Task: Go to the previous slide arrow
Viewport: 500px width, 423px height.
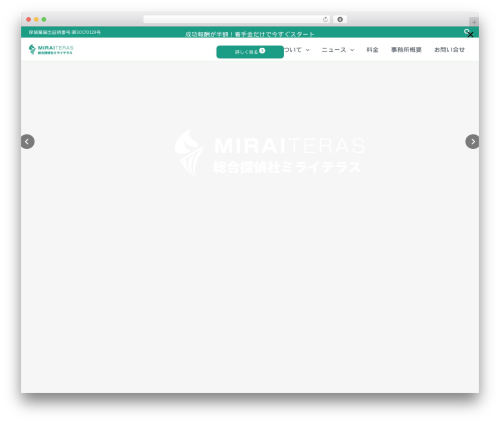Action: pos(27,142)
